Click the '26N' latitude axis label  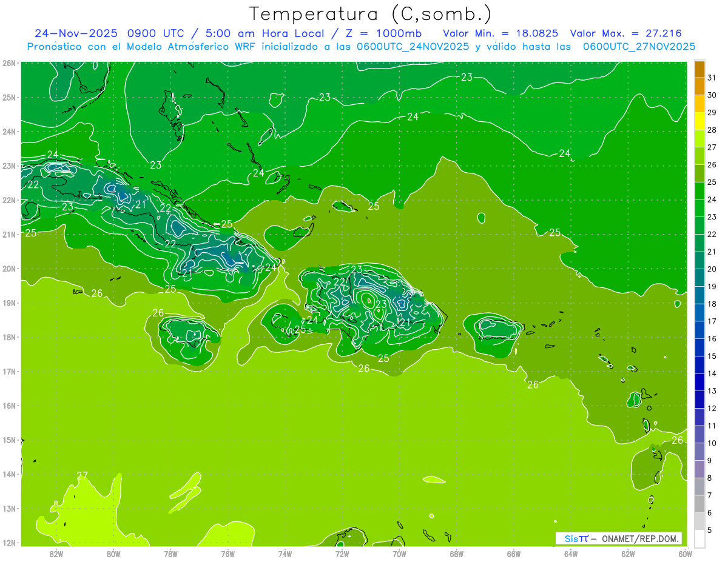tap(9, 63)
